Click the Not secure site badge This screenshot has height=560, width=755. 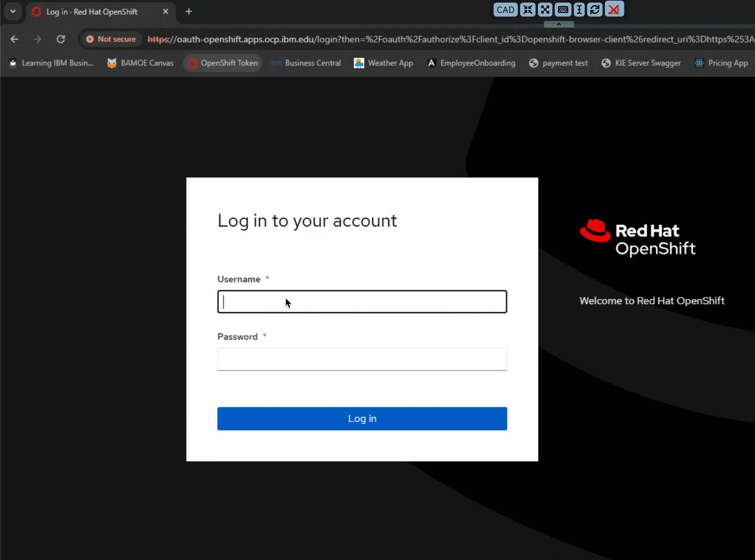[x=111, y=39]
